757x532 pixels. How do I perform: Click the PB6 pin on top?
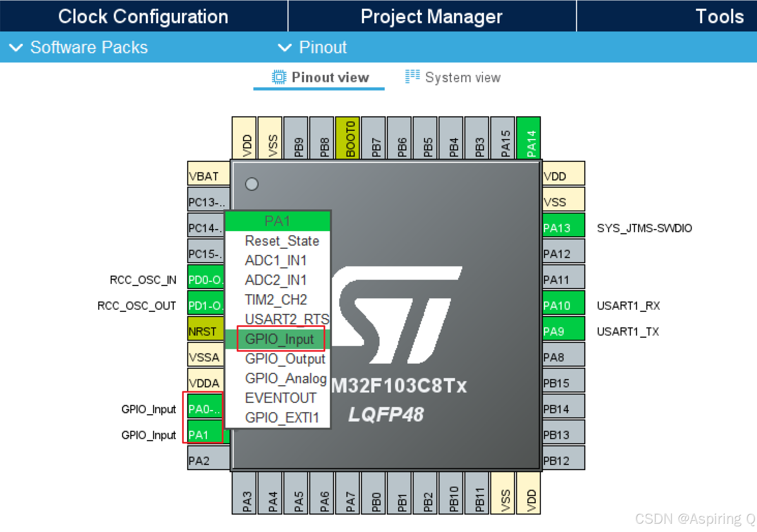pyautogui.click(x=399, y=138)
